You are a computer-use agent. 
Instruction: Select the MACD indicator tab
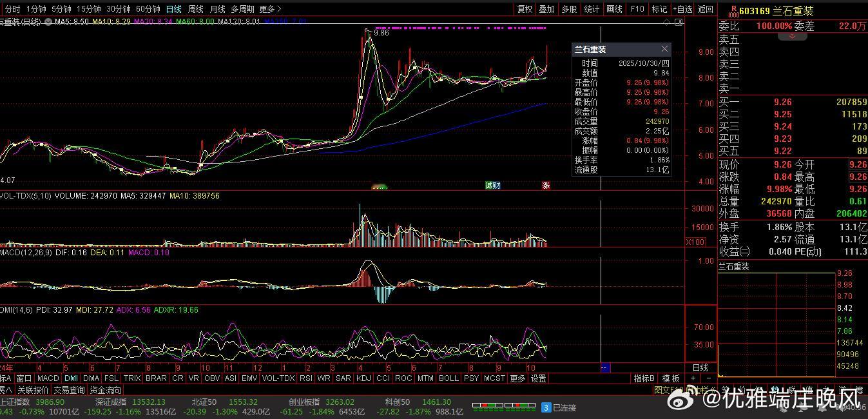(48, 378)
